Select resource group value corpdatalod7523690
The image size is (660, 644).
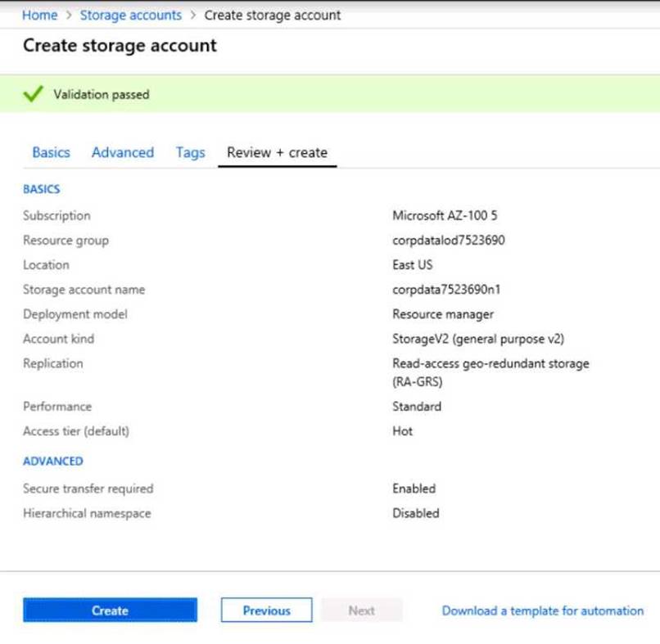point(449,241)
